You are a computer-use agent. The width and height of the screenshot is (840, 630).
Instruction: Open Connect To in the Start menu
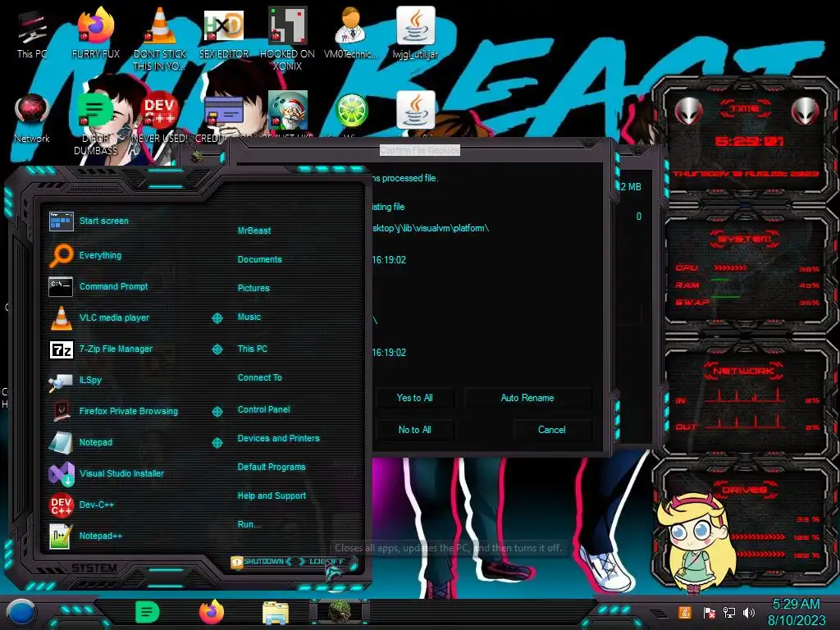click(260, 377)
